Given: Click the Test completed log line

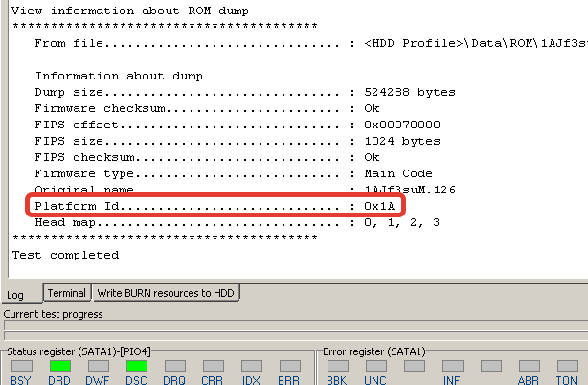Looking at the screenshot, I should tap(65, 255).
